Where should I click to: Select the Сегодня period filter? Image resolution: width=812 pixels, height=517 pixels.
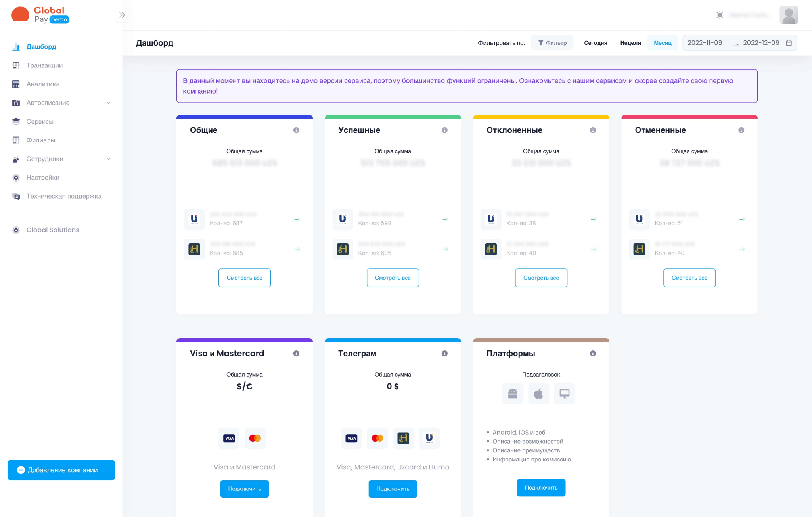point(596,43)
